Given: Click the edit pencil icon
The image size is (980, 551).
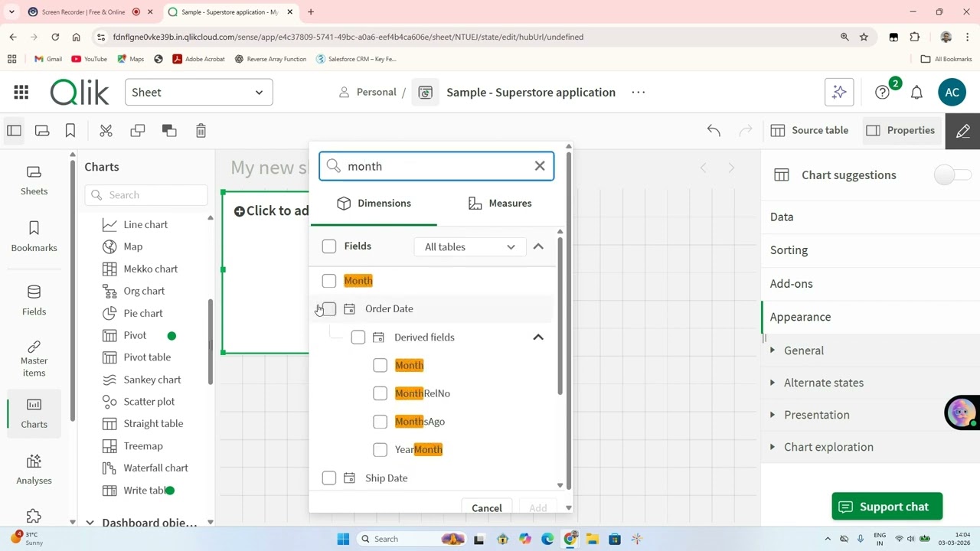Looking at the screenshot, I should click(963, 131).
